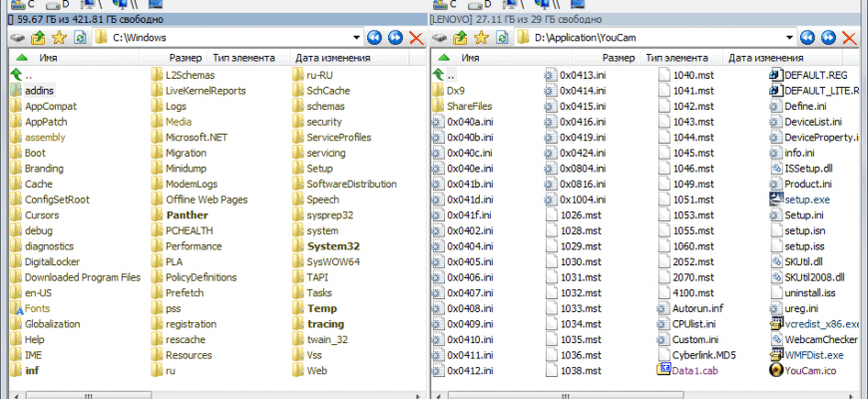Select the Microsoft.NET folder

click(197, 138)
